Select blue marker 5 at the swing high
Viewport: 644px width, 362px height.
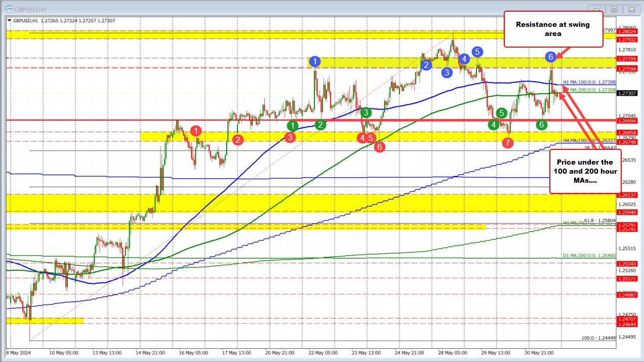(x=476, y=51)
